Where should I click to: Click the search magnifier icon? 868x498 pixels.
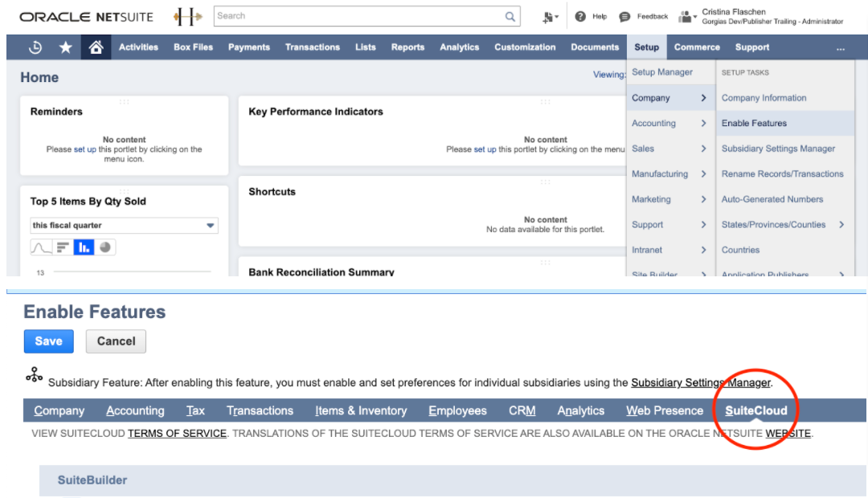[510, 17]
